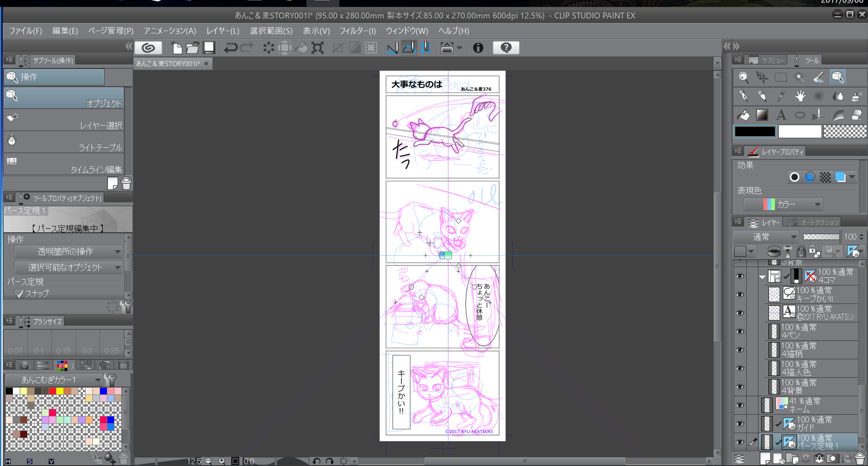The image size is (868, 466).
Task: Select the Gradient tool
Action: (x=762, y=115)
